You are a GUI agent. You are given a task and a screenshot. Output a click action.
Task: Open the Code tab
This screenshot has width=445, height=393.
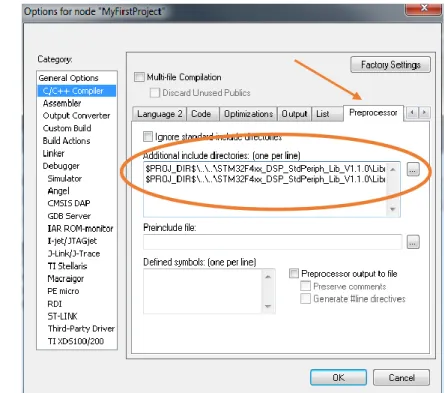[201, 114]
